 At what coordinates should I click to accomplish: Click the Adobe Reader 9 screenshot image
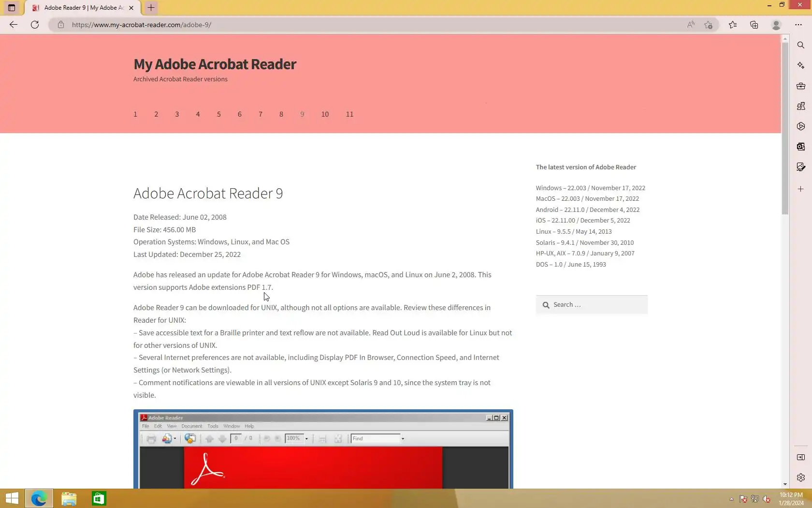tap(323, 449)
